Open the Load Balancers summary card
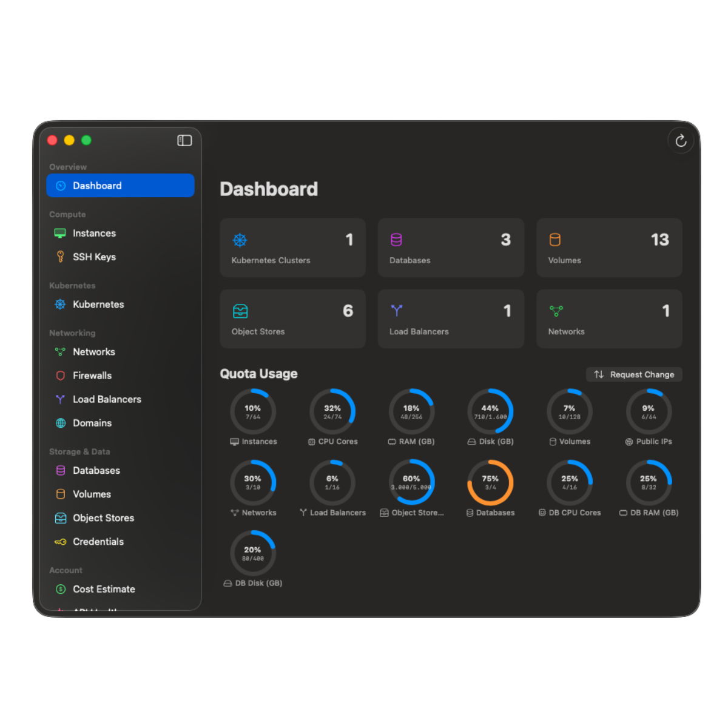 pyautogui.click(x=451, y=318)
